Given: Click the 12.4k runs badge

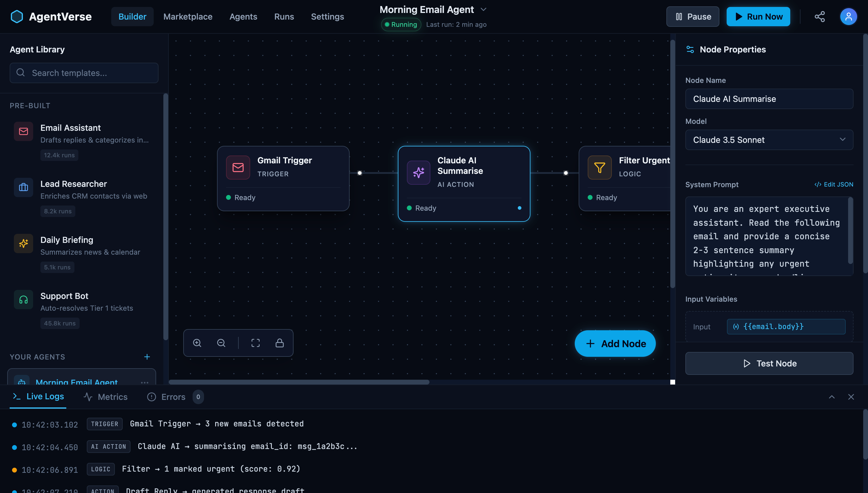Looking at the screenshot, I should point(59,155).
